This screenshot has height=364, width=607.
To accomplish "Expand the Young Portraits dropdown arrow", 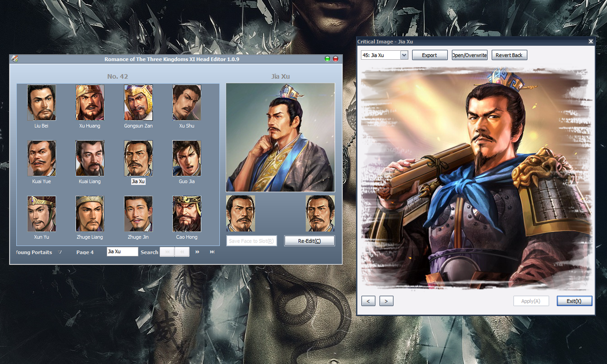I will tap(60, 252).
